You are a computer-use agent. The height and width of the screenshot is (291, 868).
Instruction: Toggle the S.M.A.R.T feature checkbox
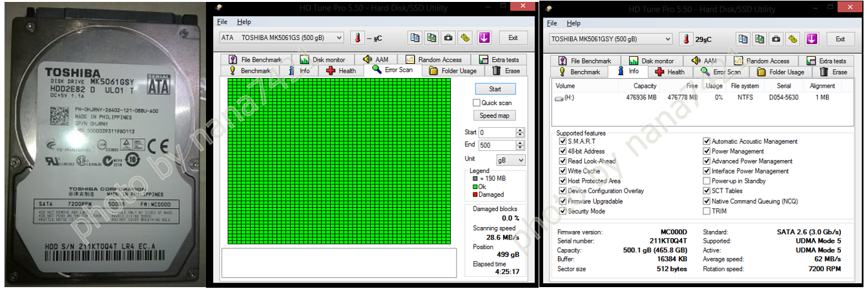point(563,141)
